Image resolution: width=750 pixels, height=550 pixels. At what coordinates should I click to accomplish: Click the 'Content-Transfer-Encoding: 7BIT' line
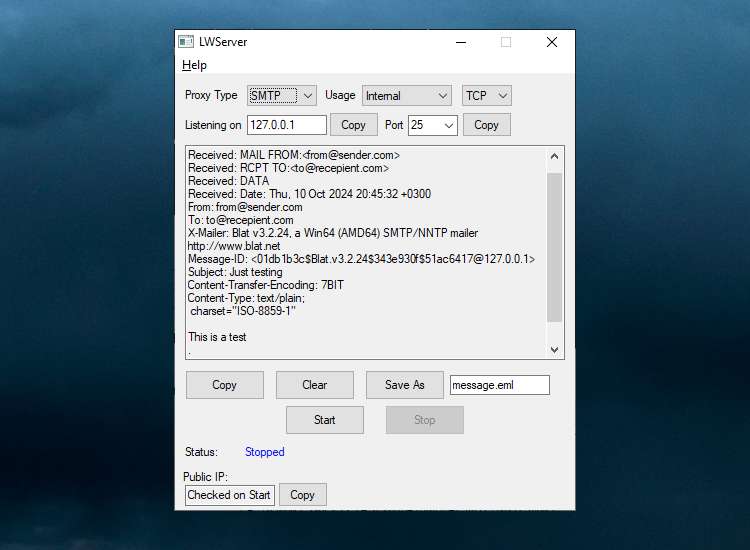tap(265, 285)
